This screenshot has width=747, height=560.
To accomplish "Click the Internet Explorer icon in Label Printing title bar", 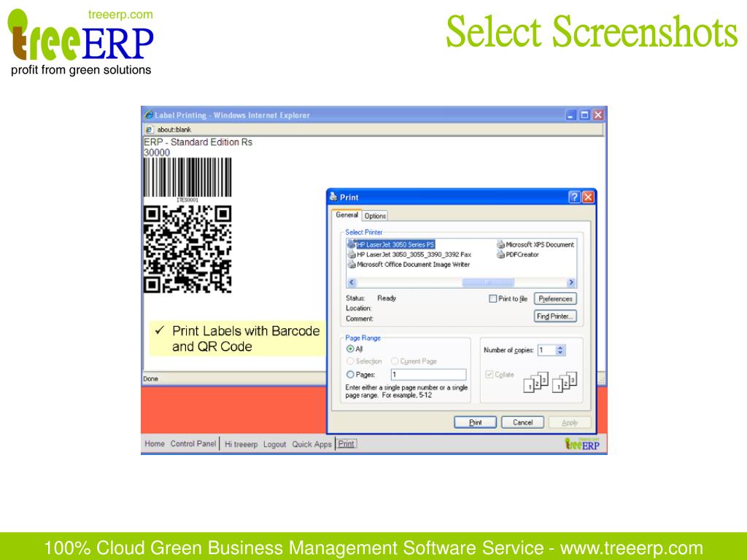I will [x=149, y=114].
